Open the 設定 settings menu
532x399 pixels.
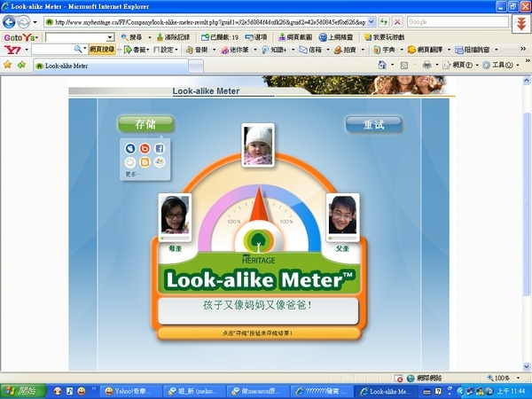(166, 50)
